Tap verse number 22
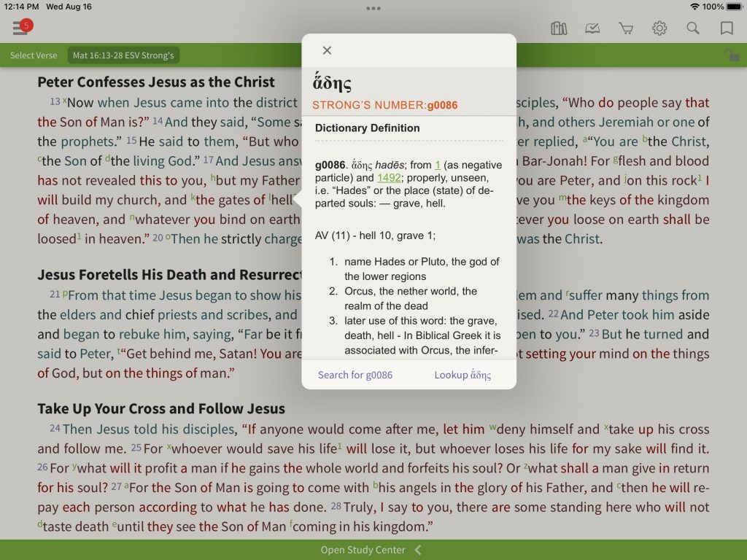Screen dimensions: 747x560 [x=553, y=314]
